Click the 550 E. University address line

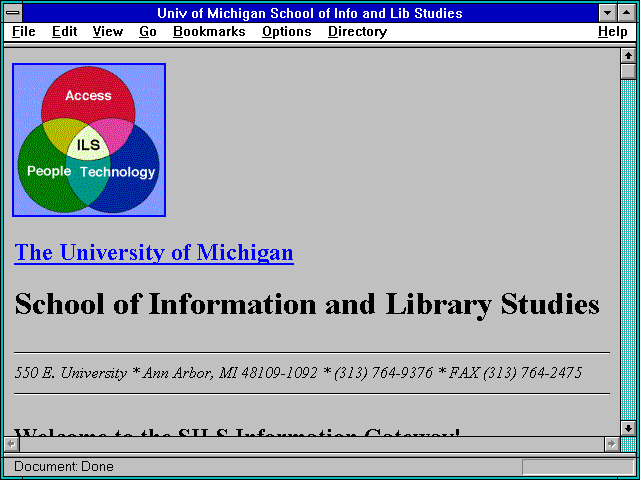(298, 373)
